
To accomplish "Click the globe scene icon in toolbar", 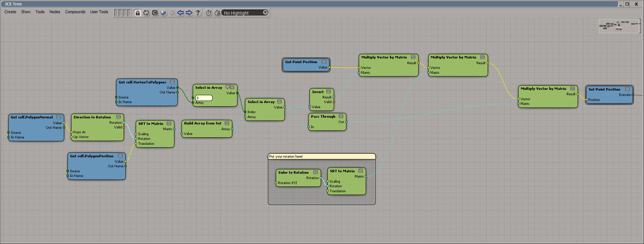I will 163,13.
